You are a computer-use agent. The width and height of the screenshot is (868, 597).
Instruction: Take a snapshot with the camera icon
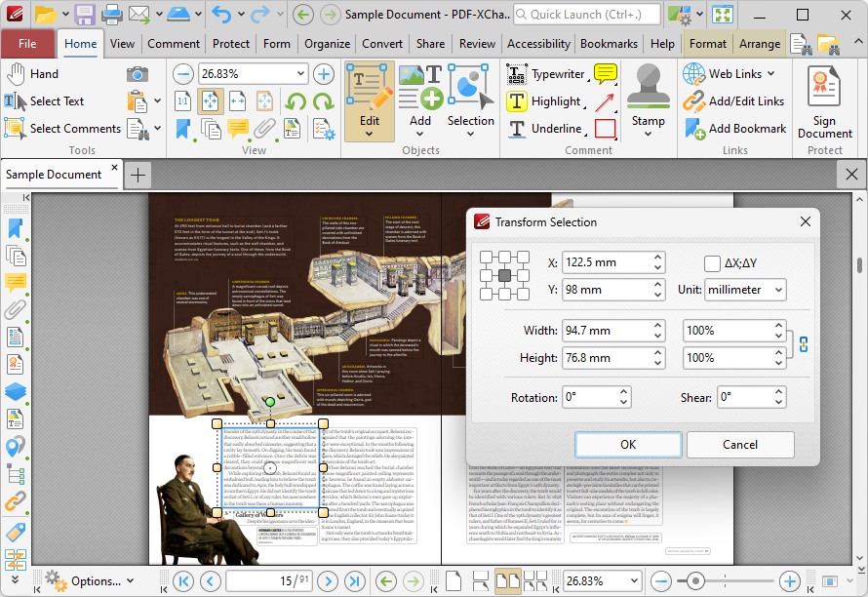coord(138,74)
